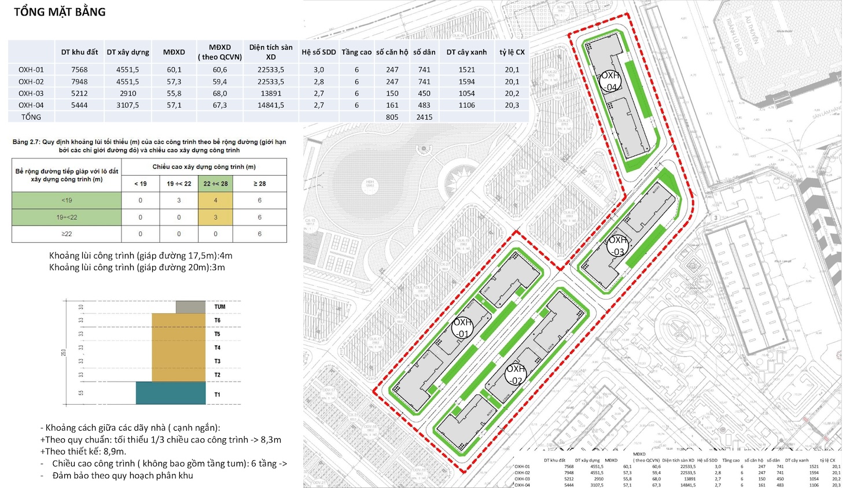Select 'tỷ lệ CX' header in the large top table
This screenshot has height=488, width=868.
coord(512,52)
